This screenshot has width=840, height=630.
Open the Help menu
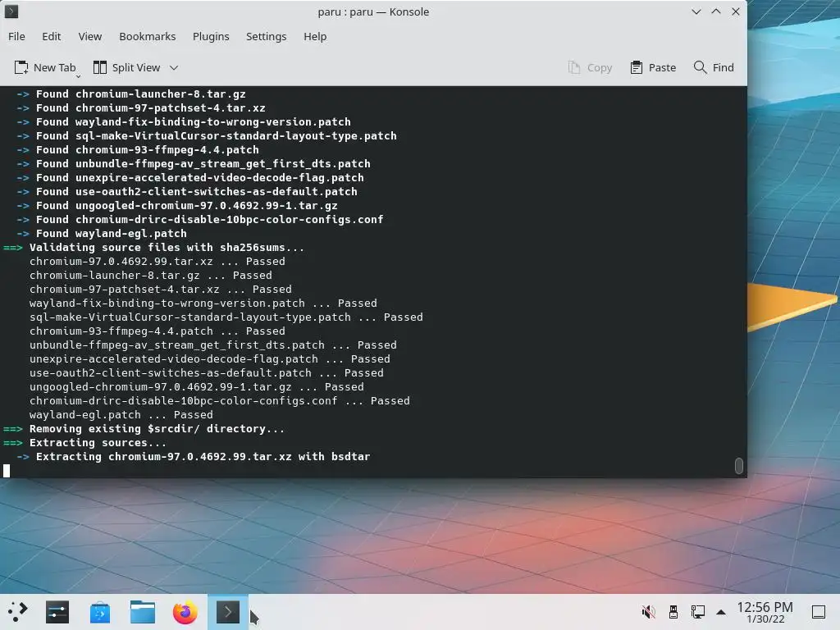point(315,36)
